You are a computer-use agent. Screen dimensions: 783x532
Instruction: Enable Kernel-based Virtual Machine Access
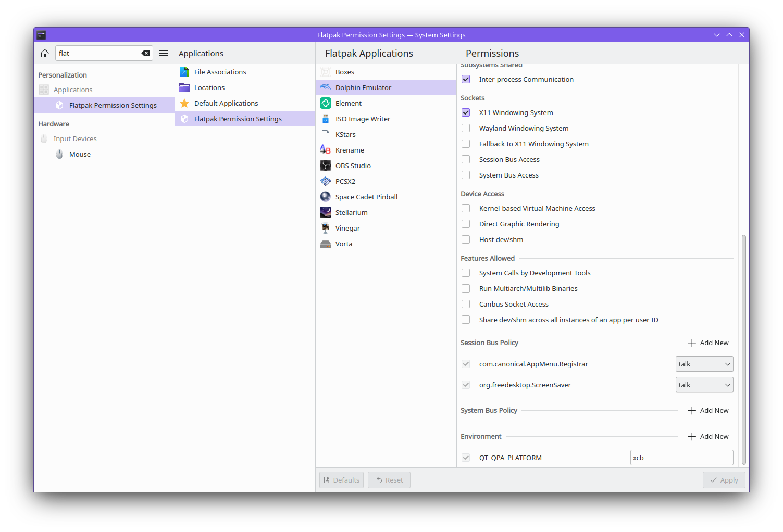(466, 208)
